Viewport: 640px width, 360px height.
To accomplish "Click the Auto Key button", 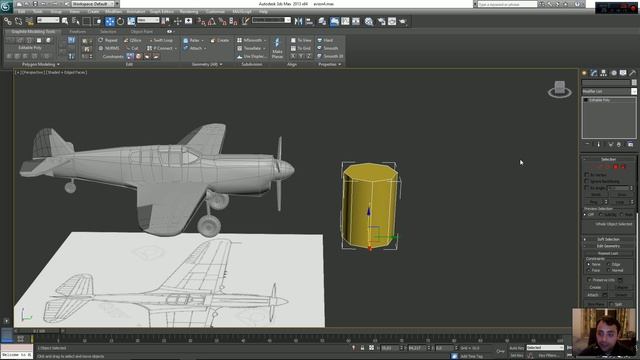I will [516, 348].
